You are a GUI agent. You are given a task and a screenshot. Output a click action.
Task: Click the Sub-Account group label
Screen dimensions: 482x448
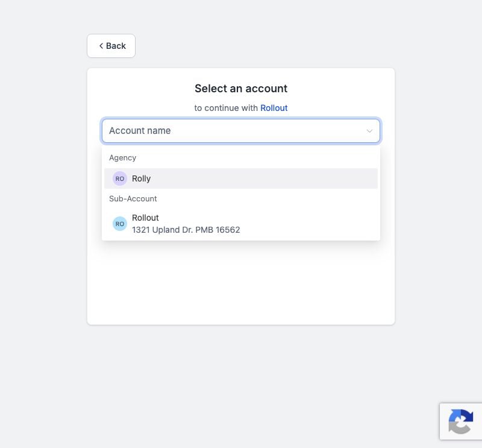(x=133, y=199)
